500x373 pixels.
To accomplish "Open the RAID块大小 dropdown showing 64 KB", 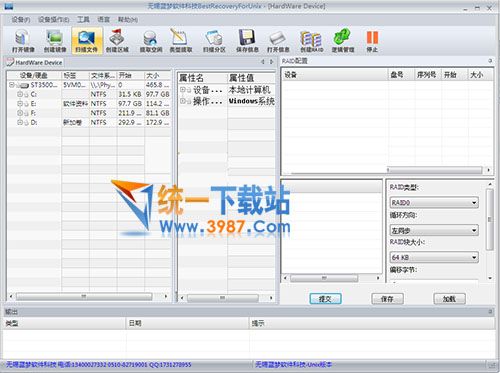I will pyautogui.click(x=434, y=257).
